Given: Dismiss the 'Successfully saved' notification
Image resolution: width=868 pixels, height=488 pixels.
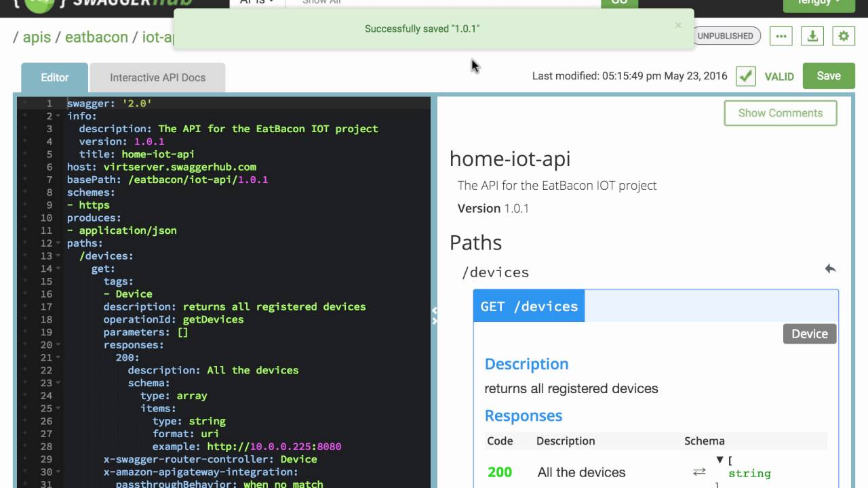Looking at the screenshot, I should (678, 26).
